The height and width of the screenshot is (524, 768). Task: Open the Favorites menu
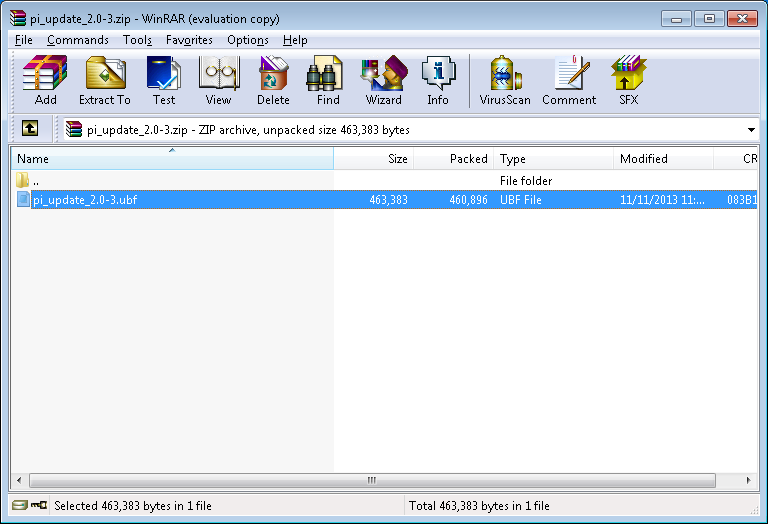189,40
